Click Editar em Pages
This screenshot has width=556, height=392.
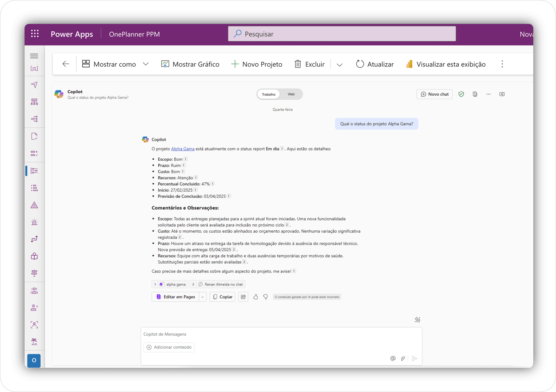175,297
